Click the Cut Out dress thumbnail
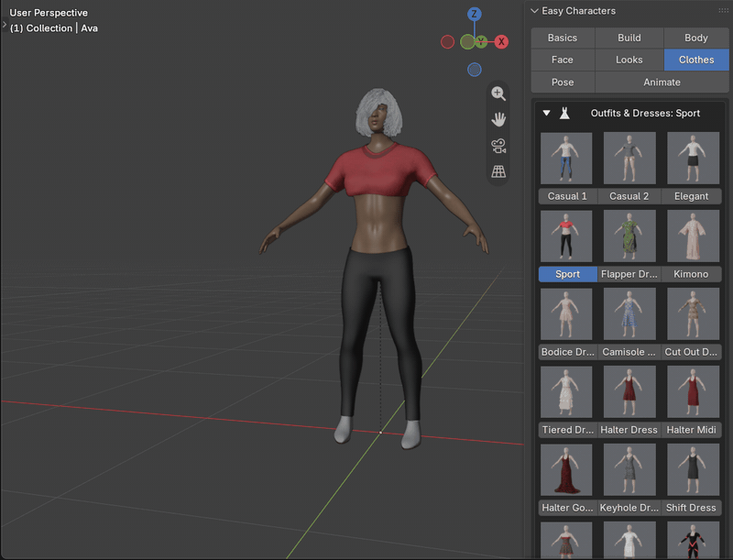 point(694,313)
